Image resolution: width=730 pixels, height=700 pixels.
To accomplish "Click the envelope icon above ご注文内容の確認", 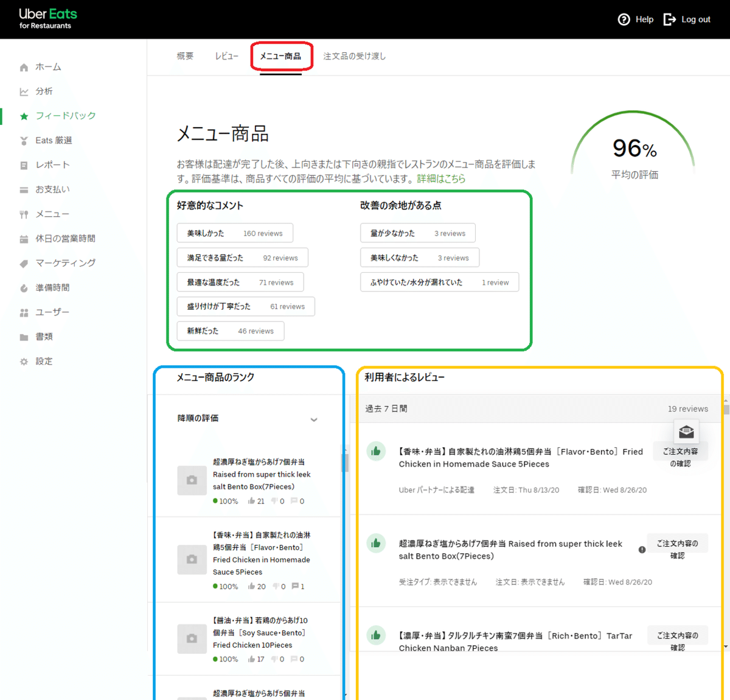I will pos(686,432).
